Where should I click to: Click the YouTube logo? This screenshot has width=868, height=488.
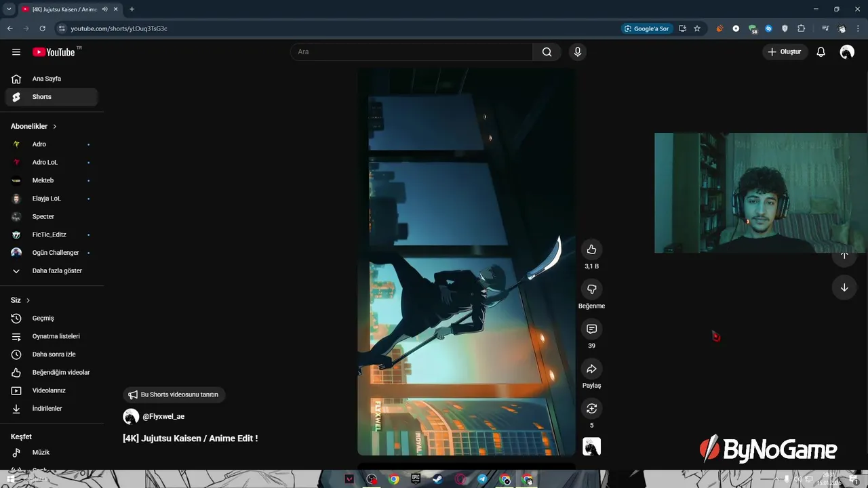[54, 52]
